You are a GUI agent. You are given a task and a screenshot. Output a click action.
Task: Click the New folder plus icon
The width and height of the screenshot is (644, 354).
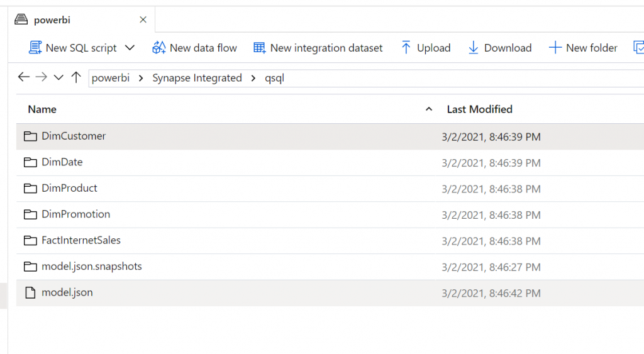(x=555, y=48)
